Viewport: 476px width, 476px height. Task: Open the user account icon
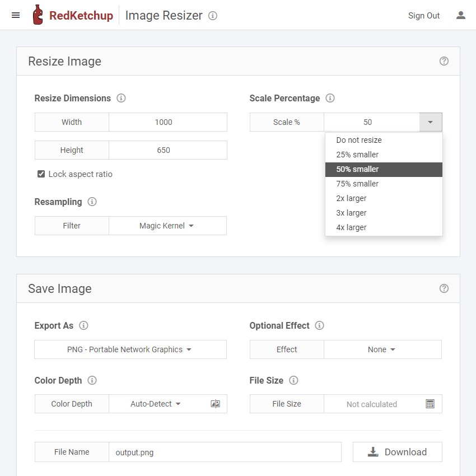point(461,15)
